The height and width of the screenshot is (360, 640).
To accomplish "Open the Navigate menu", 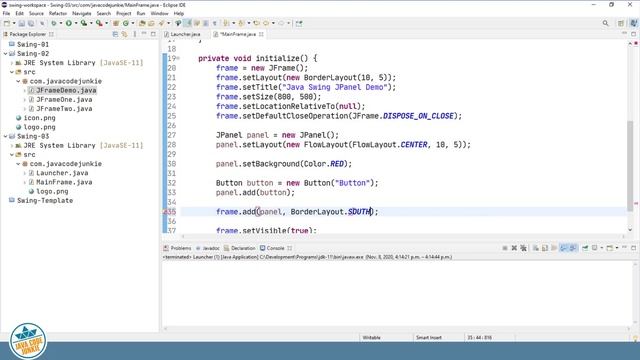I will pyautogui.click(x=82, y=13).
